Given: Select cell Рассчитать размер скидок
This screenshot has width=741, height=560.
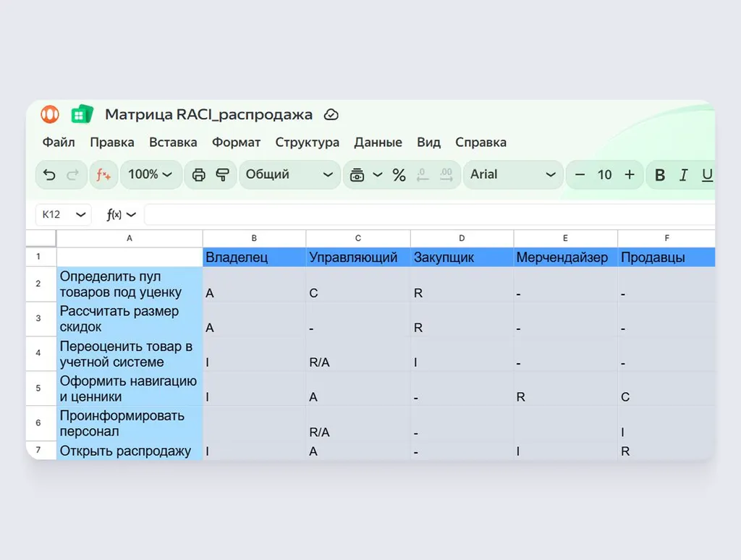Looking at the screenshot, I should [x=130, y=319].
